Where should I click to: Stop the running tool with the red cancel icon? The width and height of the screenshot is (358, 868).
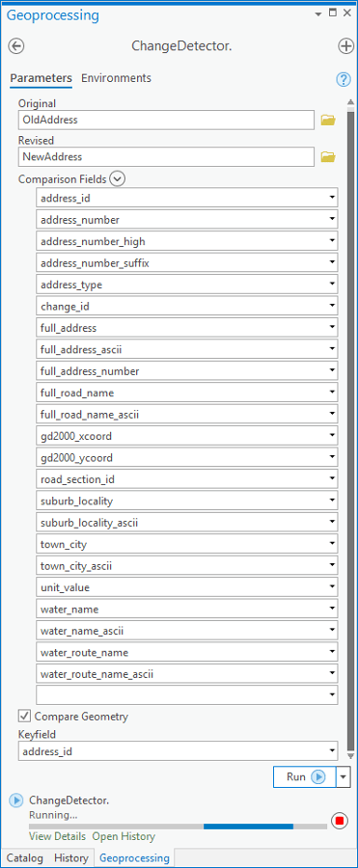(x=339, y=820)
